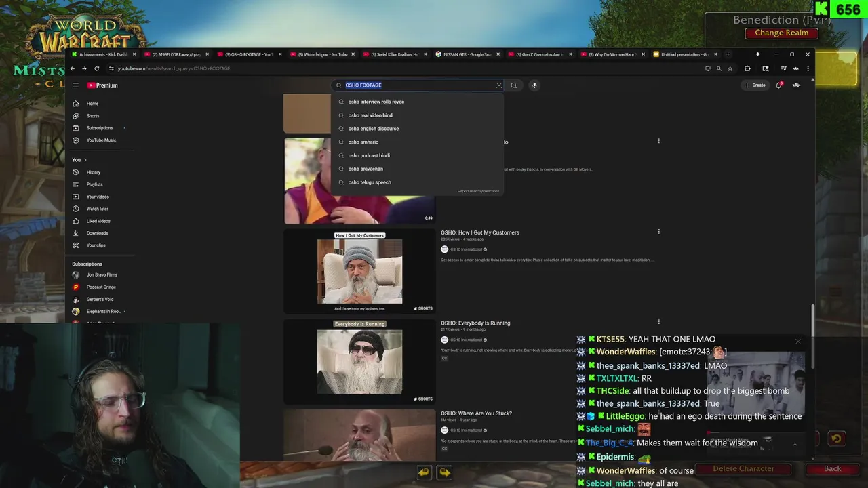Open options menu for the top video result
The image size is (868, 488).
[658, 141]
